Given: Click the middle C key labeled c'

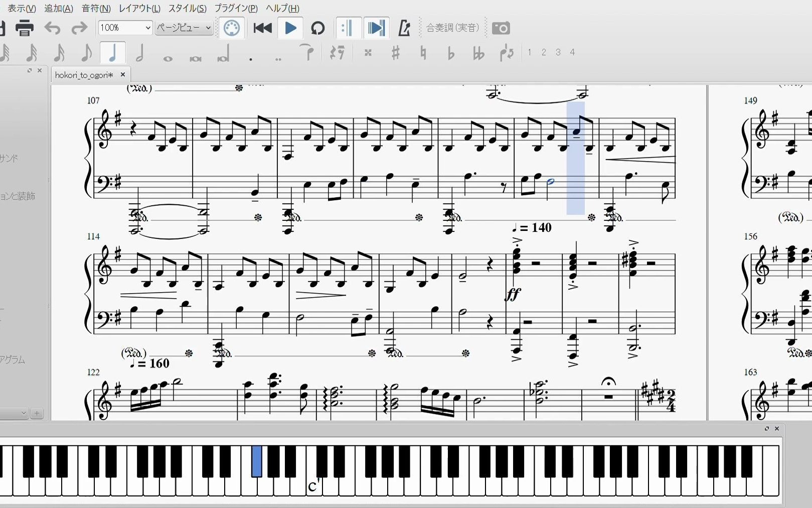Looking at the screenshot, I should point(313,486).
